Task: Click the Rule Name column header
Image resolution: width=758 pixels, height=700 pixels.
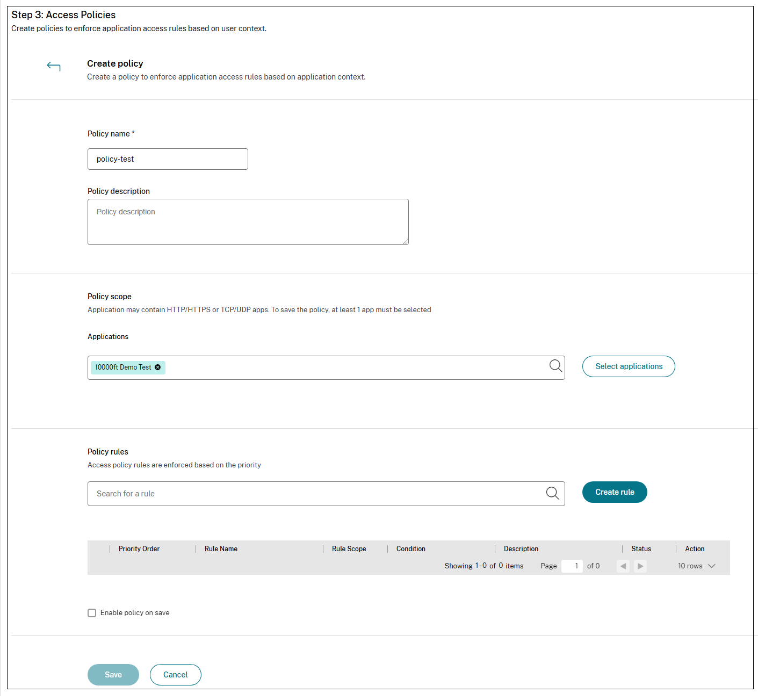Action: click(x=221, y=549)
